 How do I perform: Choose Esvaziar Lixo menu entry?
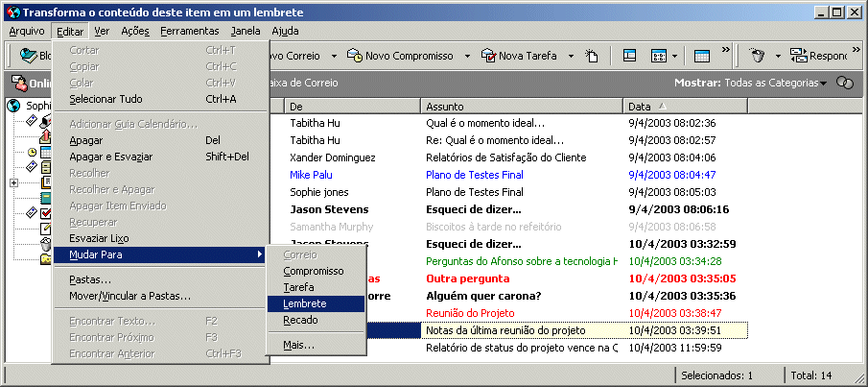pyautogui.click(x=160, y=238)
